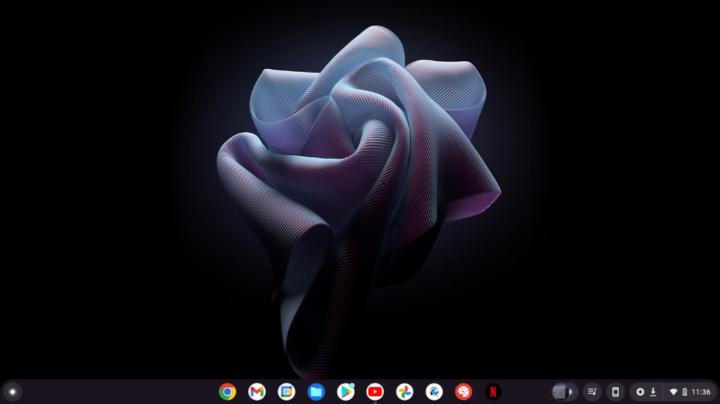This screenshot has width=720, height=404.
Task: Open the media controls playlist icon
Action: coord(592,392)
